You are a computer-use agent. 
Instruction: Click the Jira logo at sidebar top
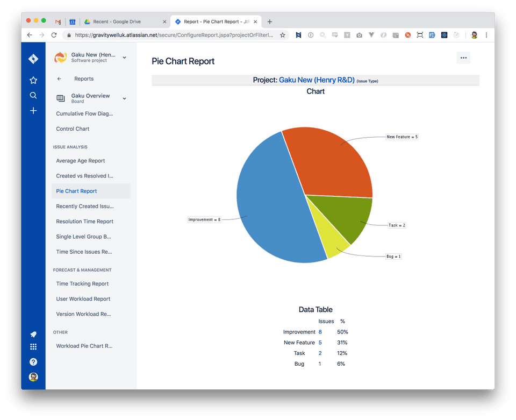(33, 59)
